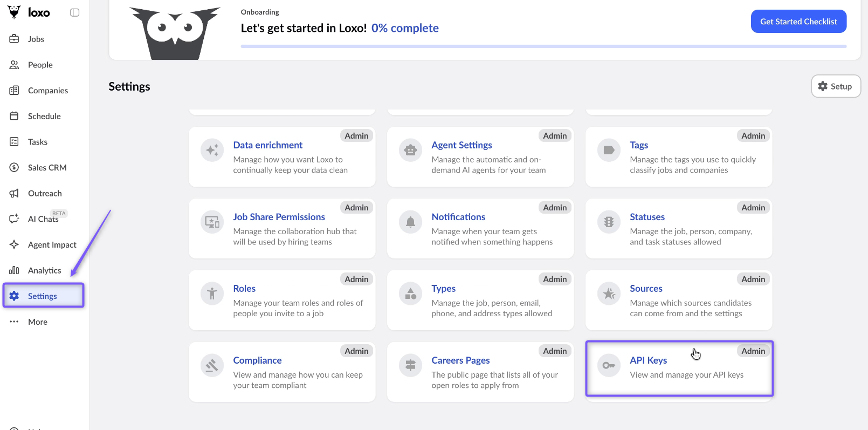This screenshot has height=430, width=868.
Task: Click the Admin badge on Roles card
Action: coord(356,279)
